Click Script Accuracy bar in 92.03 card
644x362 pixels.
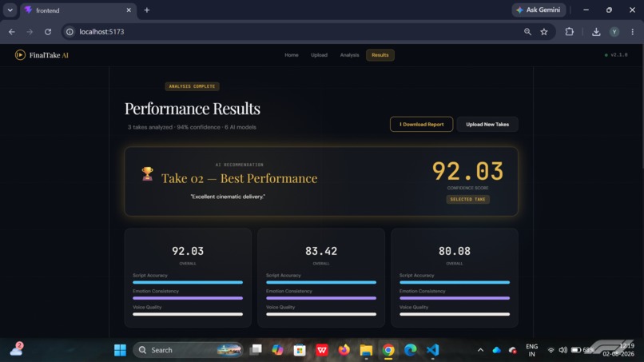[x=188, y=282]
